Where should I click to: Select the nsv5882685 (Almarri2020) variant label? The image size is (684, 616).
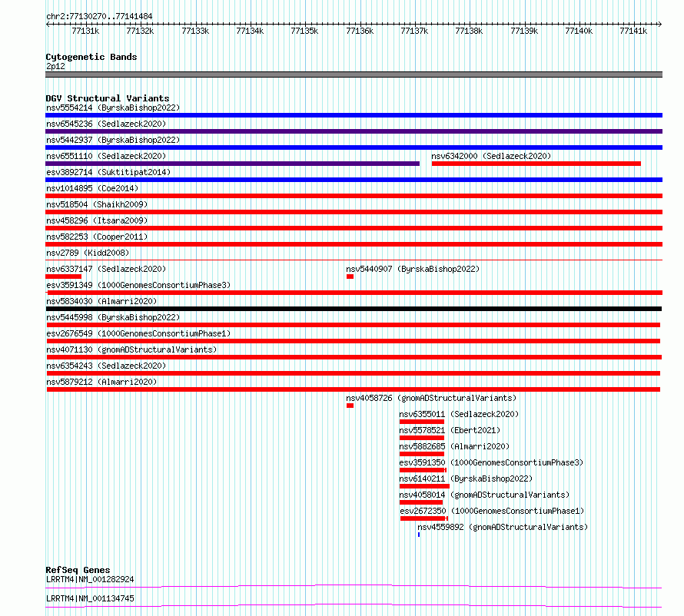click(454, 446)
